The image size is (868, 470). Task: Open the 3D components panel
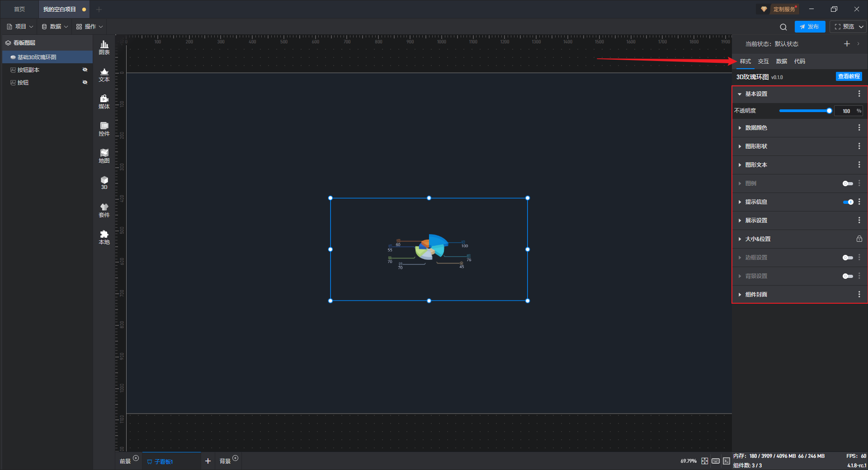[104, 183]
